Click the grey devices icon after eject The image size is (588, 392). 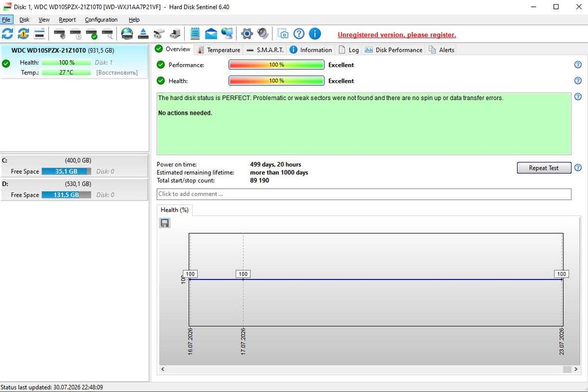(x=159, y=34)
